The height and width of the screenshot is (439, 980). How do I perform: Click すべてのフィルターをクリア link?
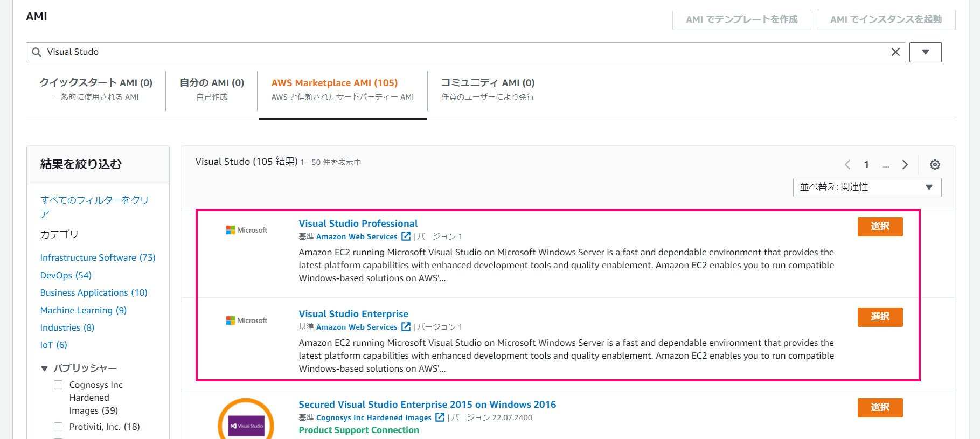[94, 207]
